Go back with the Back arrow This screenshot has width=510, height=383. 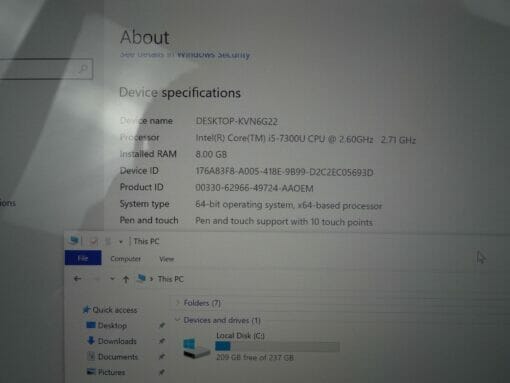click(x=77, y=279)
